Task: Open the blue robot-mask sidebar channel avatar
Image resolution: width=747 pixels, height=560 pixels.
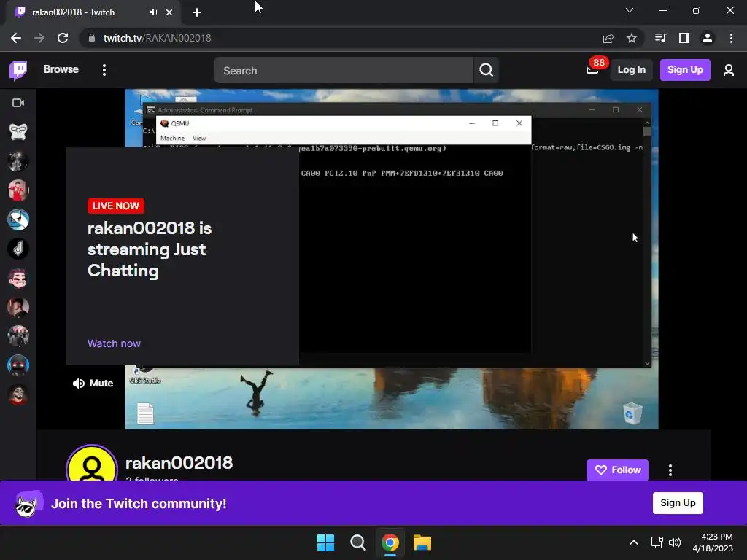Action: pos(18,365)
